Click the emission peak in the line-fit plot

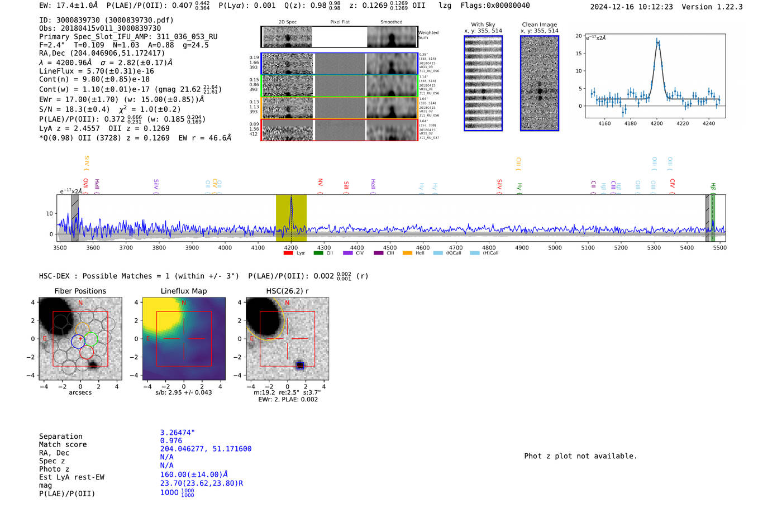click(x=657, y=42)
